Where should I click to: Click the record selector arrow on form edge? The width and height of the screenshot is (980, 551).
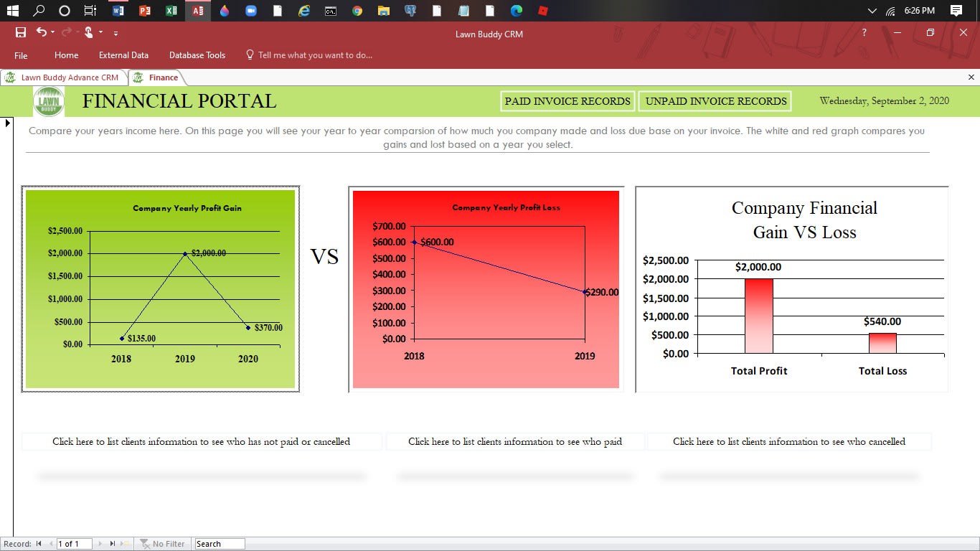(x=7, y=123)
